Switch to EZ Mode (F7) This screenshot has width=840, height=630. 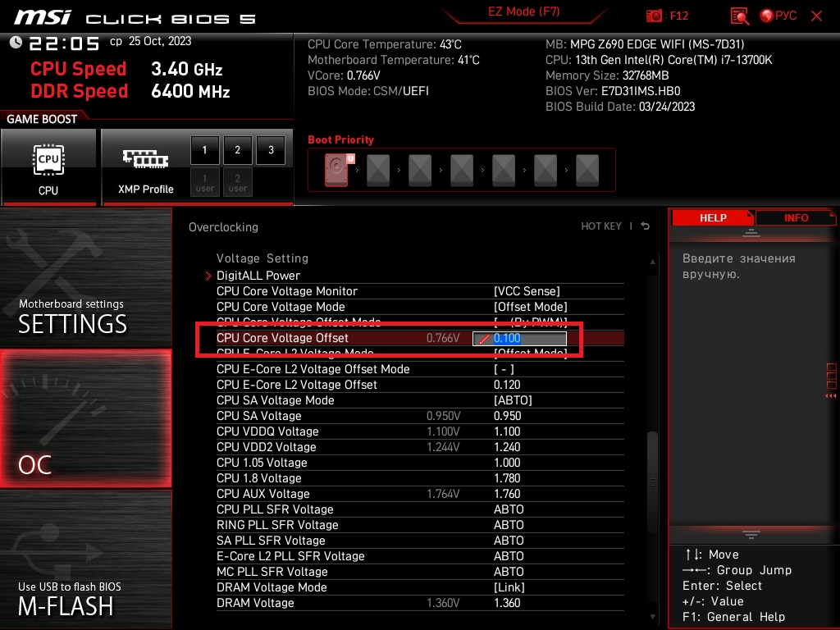tap(523, 11)
